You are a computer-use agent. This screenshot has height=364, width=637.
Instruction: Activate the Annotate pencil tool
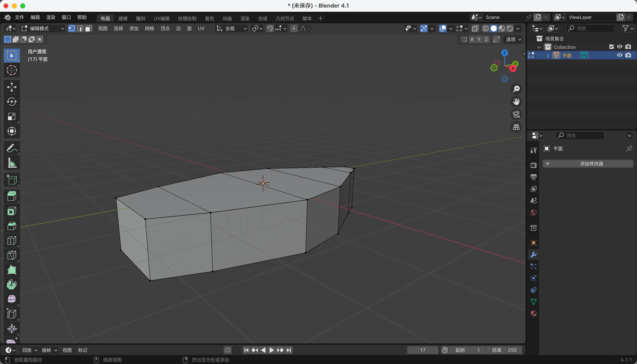[x=12, y=148]
